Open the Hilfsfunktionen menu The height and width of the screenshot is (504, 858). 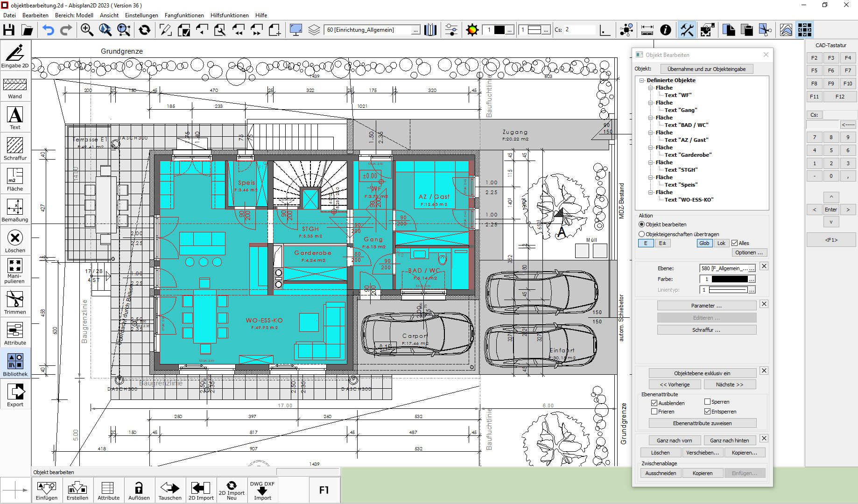(229, 15)
